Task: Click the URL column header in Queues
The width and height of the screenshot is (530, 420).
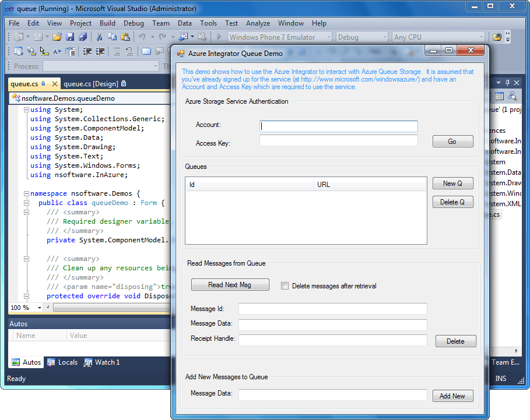Action: [x=370, y=184]
